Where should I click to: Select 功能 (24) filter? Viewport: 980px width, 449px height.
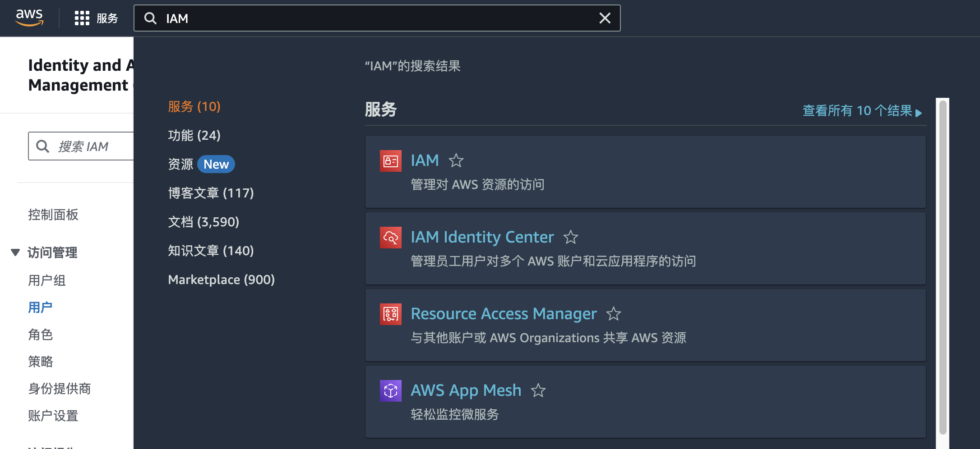click(194, 135)
